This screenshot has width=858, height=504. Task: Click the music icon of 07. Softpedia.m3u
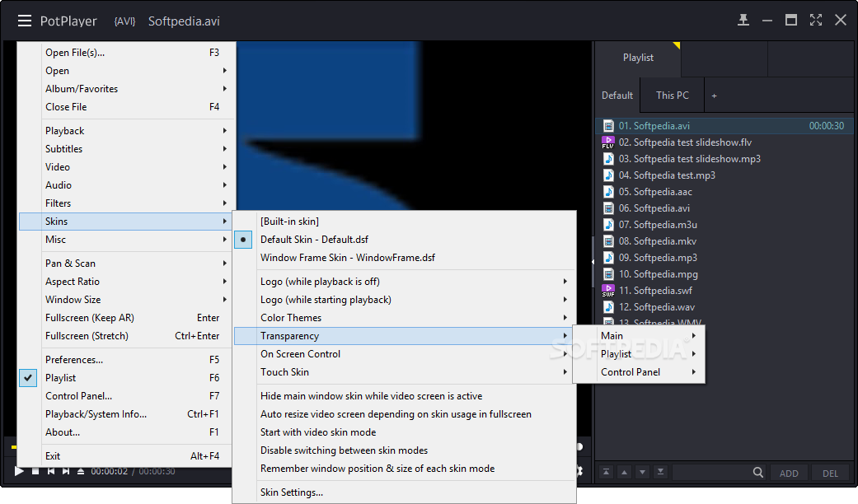click(608, 224)
